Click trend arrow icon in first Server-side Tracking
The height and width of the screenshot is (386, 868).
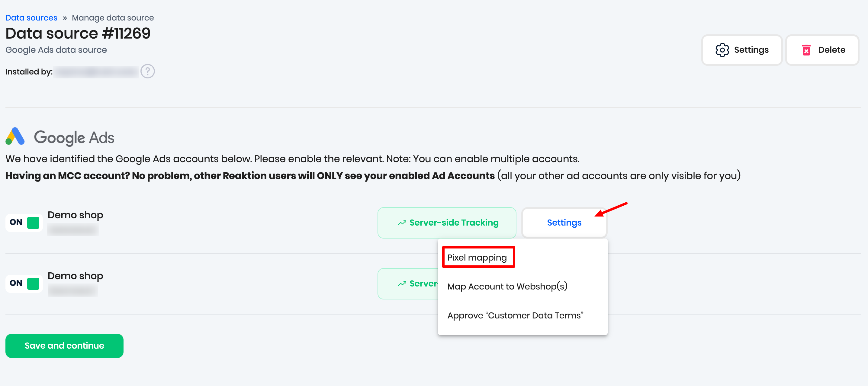click(402, 223)
